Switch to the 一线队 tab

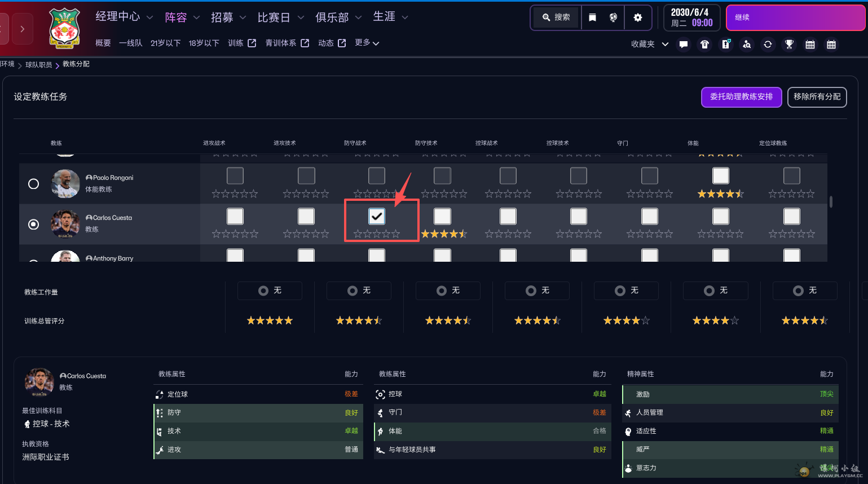(131, 43)
